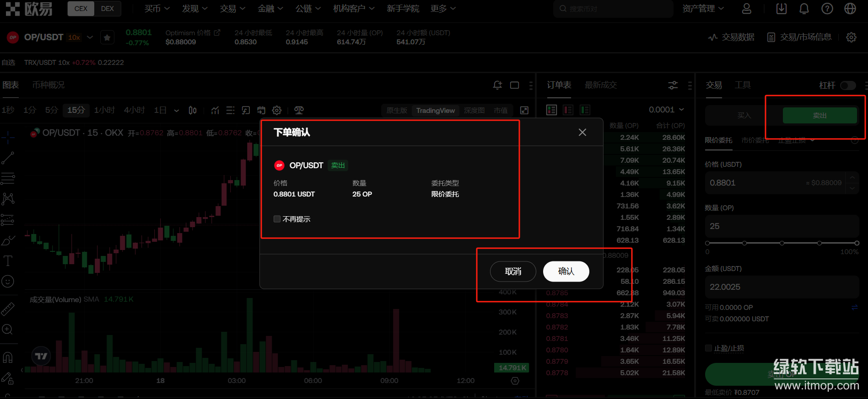Click the chart price alert bell icon

(497, 85)
